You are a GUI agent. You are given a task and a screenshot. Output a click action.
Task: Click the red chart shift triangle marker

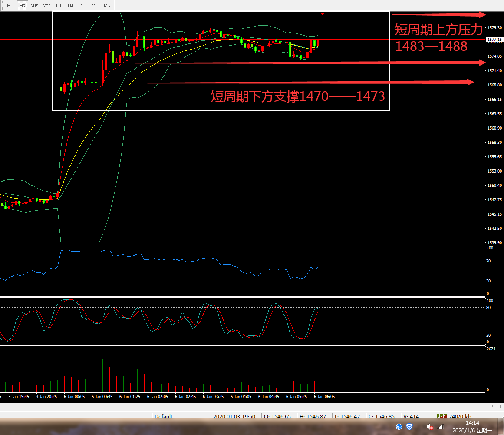(322, 14)
